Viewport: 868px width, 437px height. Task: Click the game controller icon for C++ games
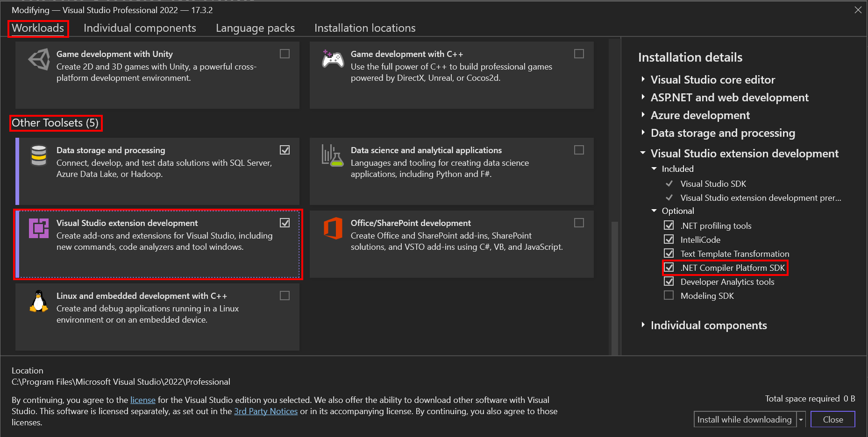pyautogui.click(x=333, y=59)
